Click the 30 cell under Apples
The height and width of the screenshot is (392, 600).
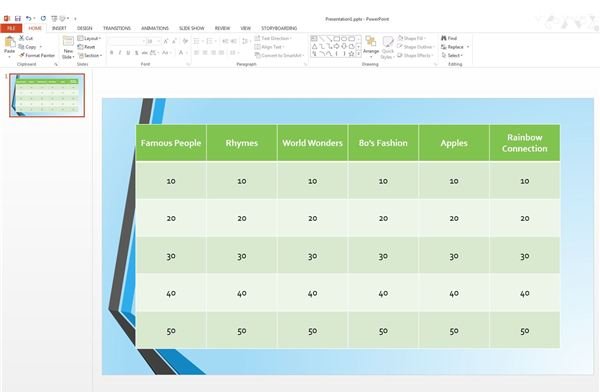pyautogui.click(x=454, y=256)
